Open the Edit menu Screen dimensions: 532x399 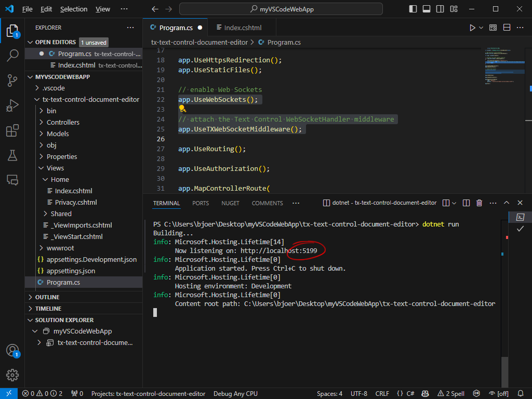[46, 9]
